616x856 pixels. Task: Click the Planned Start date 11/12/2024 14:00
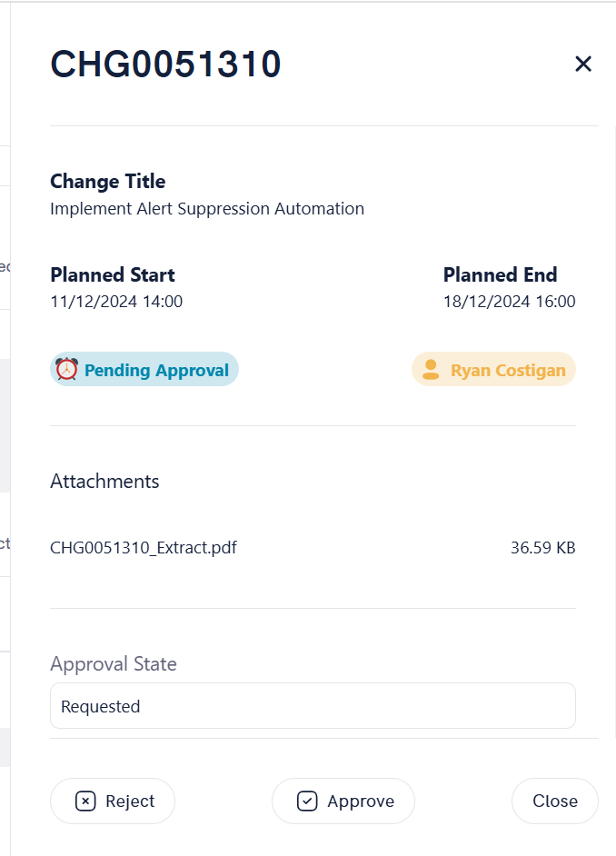[x=116, y=302]
